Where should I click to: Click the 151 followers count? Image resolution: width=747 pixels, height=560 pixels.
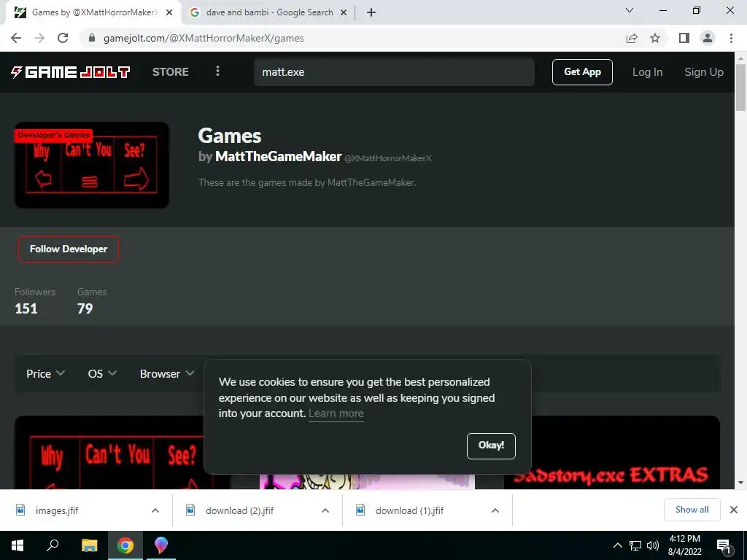click(x=26, y=308)
